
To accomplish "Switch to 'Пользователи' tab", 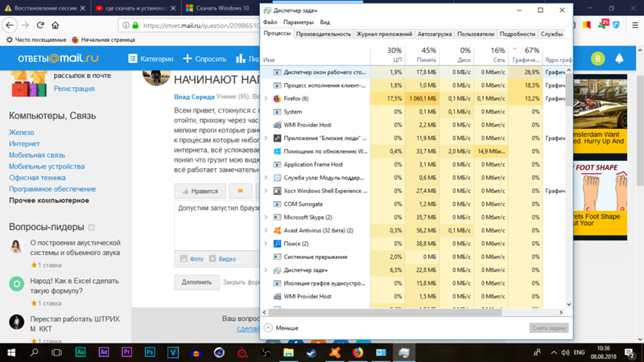I will (x=476, y=34).
